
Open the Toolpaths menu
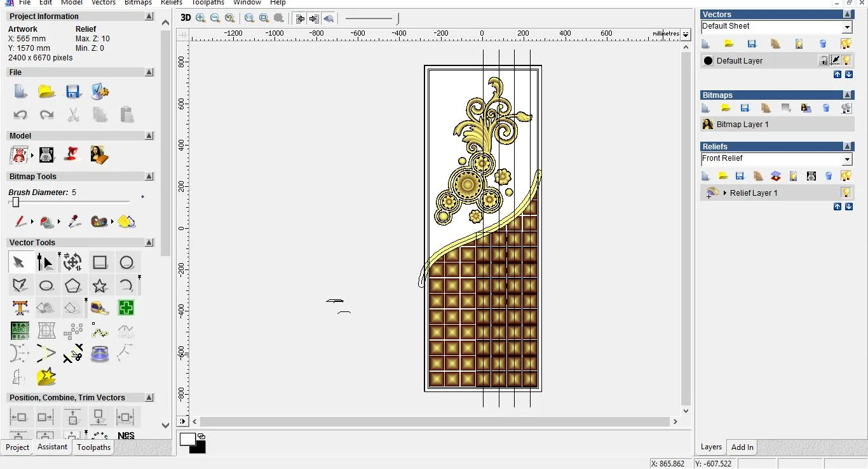(x=208, y=3)
